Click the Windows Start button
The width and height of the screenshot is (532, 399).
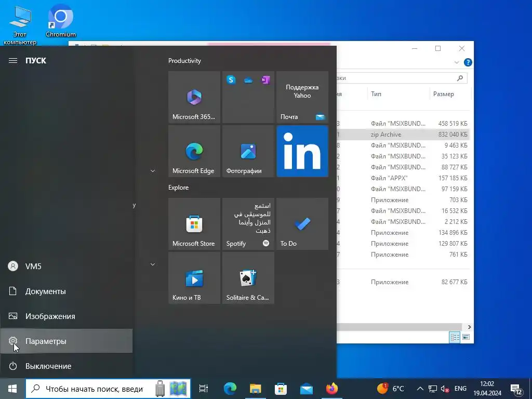12,389
